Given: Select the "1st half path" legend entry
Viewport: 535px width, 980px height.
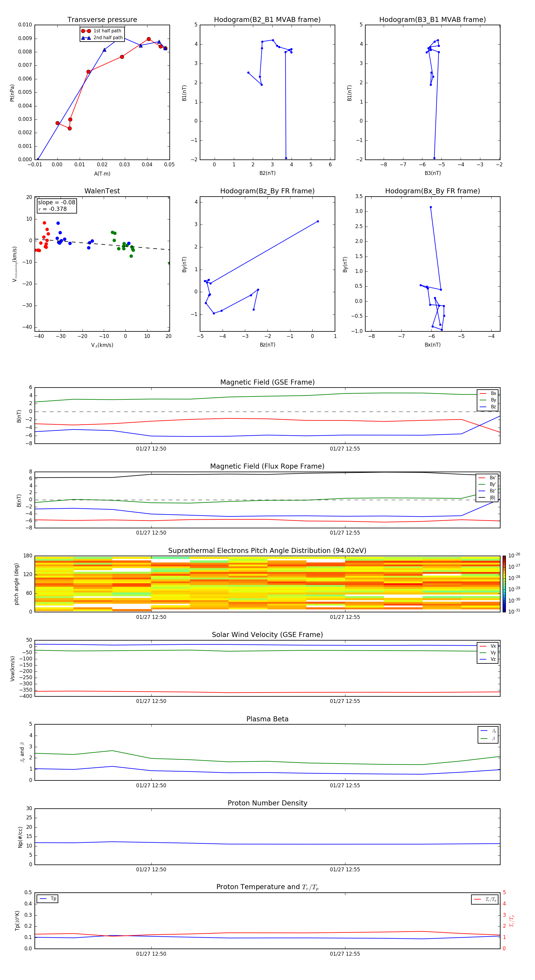Looking at the screenshot, I should [102, 31].
